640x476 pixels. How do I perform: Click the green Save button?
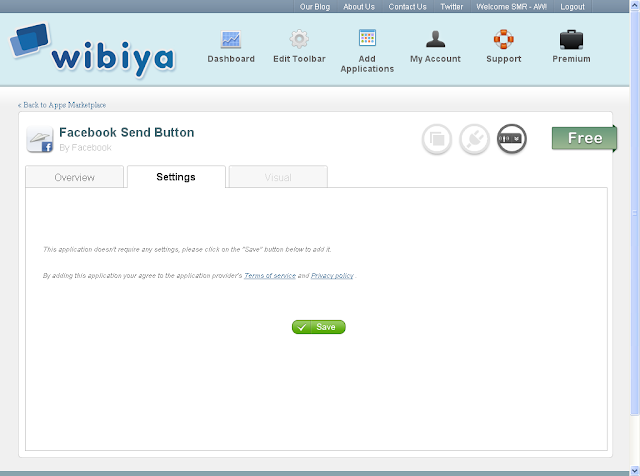(x=319, y=327)
